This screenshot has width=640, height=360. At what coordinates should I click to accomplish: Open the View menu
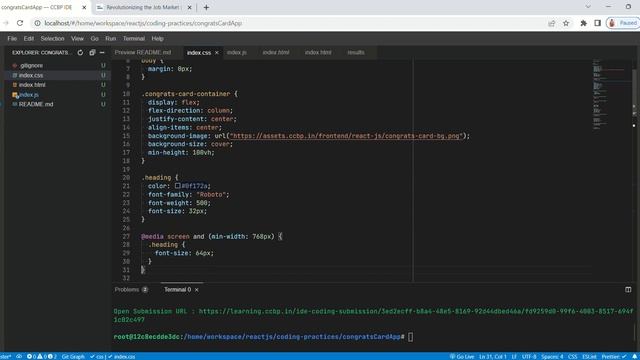coord(77,39)
